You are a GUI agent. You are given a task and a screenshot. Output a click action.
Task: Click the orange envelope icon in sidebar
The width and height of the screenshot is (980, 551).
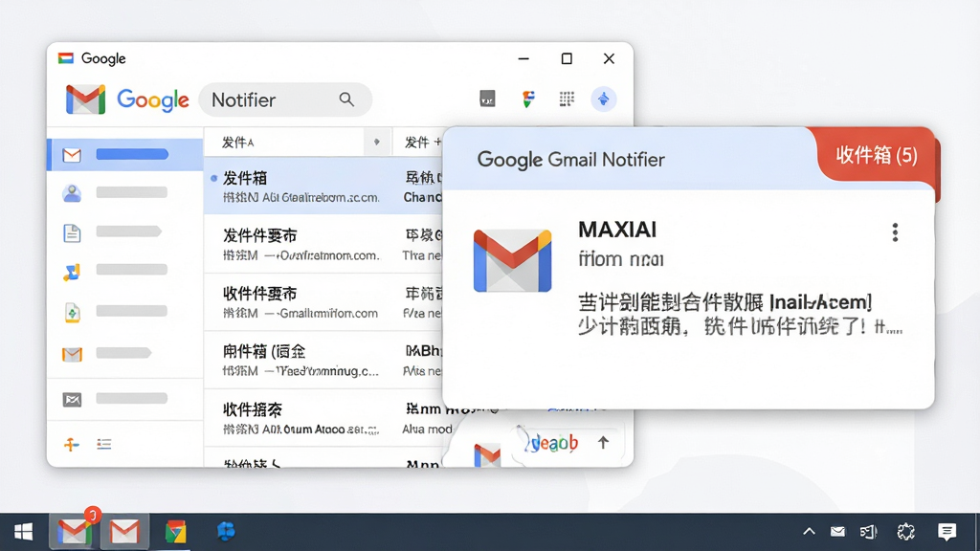(72, 354)
